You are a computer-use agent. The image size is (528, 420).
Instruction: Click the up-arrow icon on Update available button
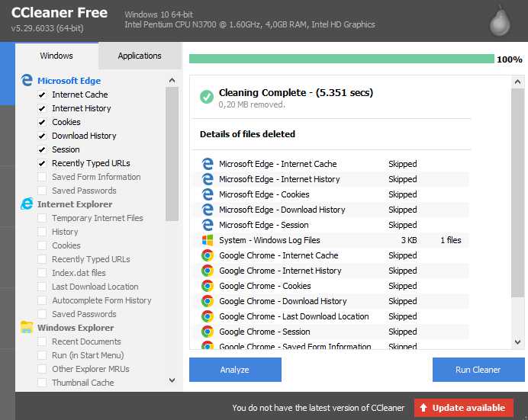(x=423, y=408)
